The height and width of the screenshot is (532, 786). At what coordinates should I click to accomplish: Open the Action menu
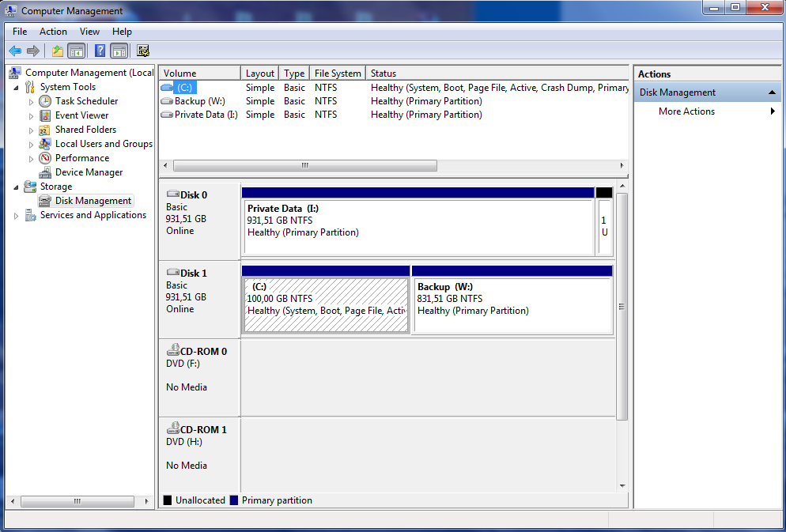[53, 32]
